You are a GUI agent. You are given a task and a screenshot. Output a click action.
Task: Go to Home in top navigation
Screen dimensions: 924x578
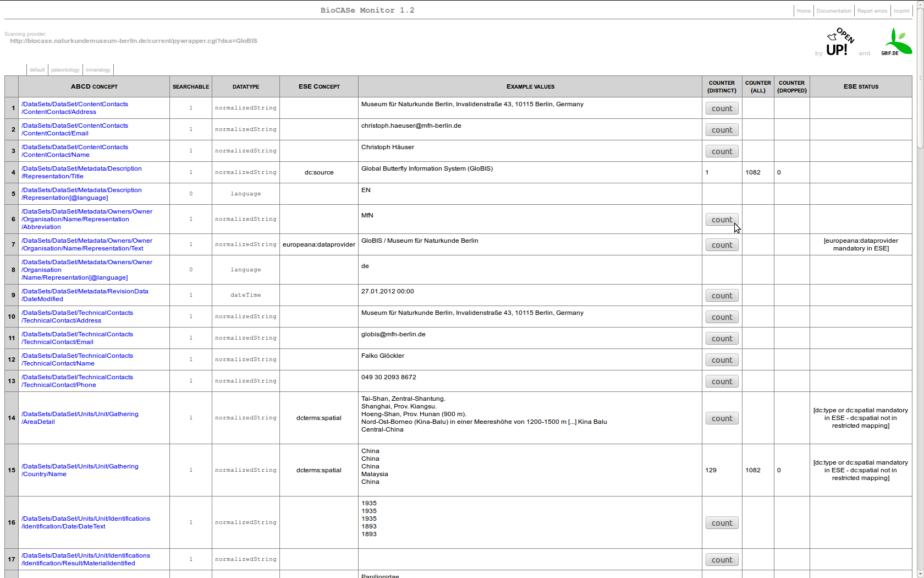click(804, 11)
